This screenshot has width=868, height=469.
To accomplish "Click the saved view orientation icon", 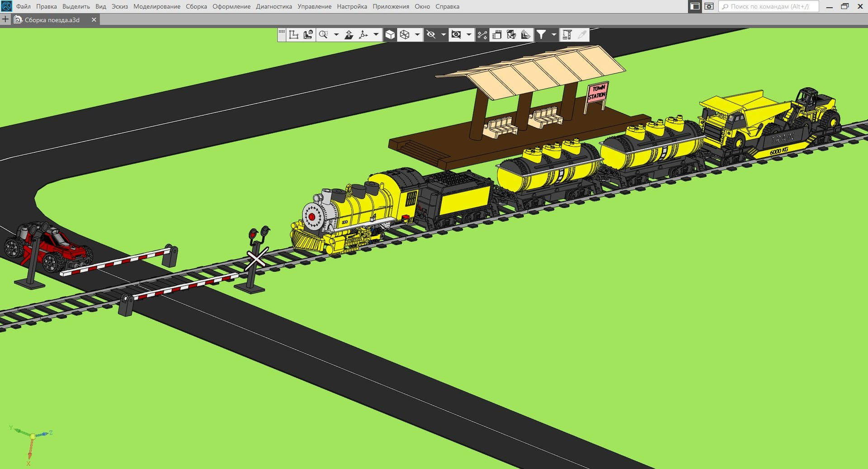I will coord(308,35).
